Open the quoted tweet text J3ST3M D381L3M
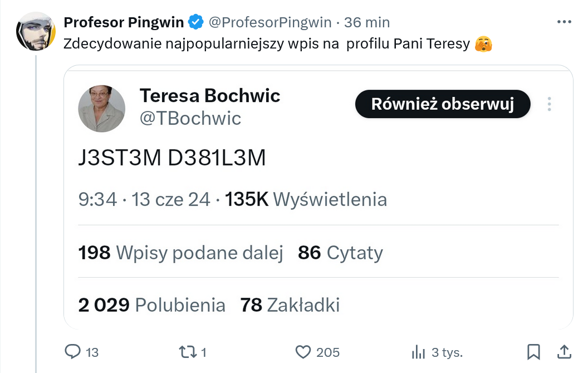Screen dimensions: 588x373 (x=172, y=157)
